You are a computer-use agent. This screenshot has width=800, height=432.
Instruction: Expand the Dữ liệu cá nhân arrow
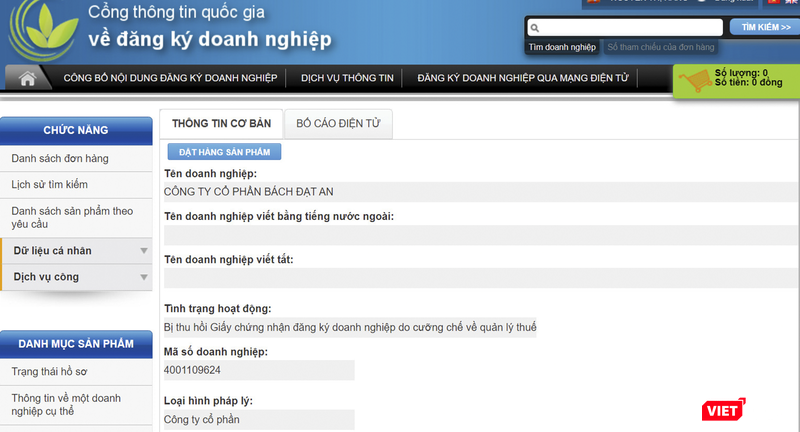(144, 250)
